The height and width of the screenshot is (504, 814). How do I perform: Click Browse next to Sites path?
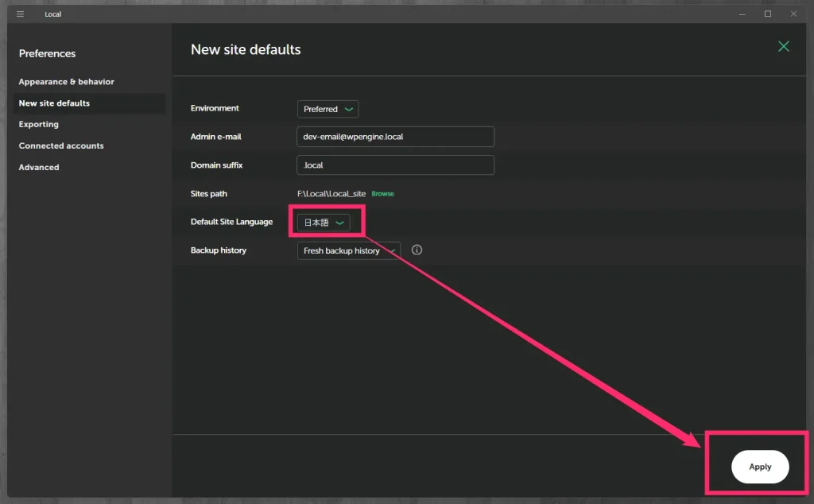(382, 194)
